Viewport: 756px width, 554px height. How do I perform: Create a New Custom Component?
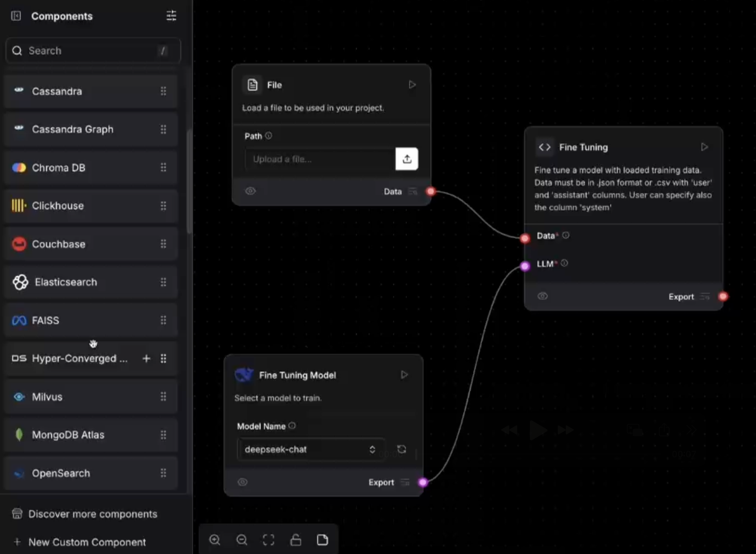click(80, 542)
